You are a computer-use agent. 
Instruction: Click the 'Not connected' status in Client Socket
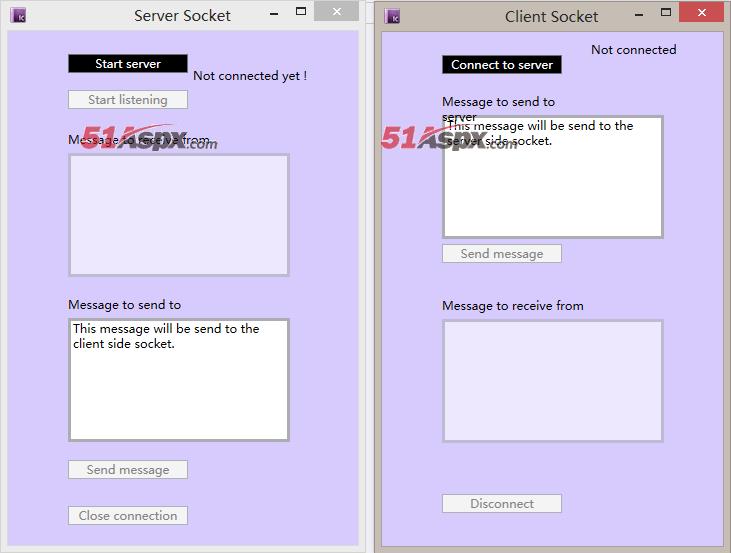[x=634, y=49]
